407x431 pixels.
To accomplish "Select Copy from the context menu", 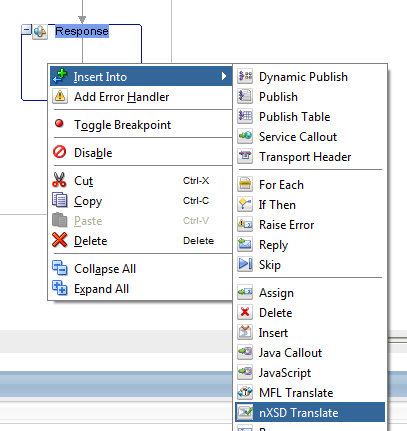I will [x=141, y=201].
